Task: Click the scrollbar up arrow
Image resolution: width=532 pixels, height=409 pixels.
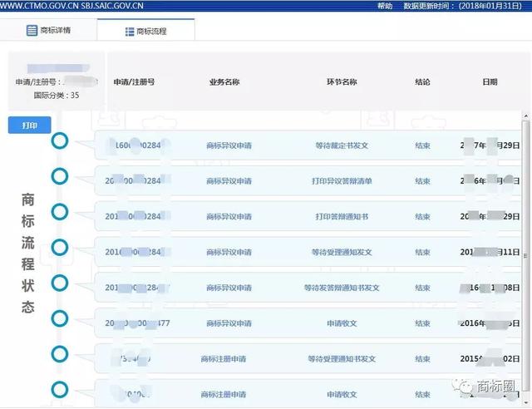Action: point(526,116)
